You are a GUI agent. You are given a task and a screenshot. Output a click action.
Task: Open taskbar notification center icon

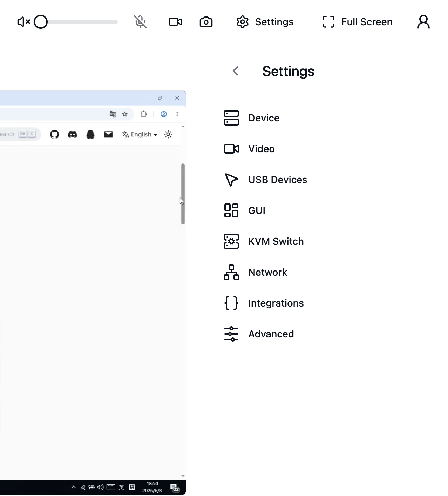coord(175,488)
